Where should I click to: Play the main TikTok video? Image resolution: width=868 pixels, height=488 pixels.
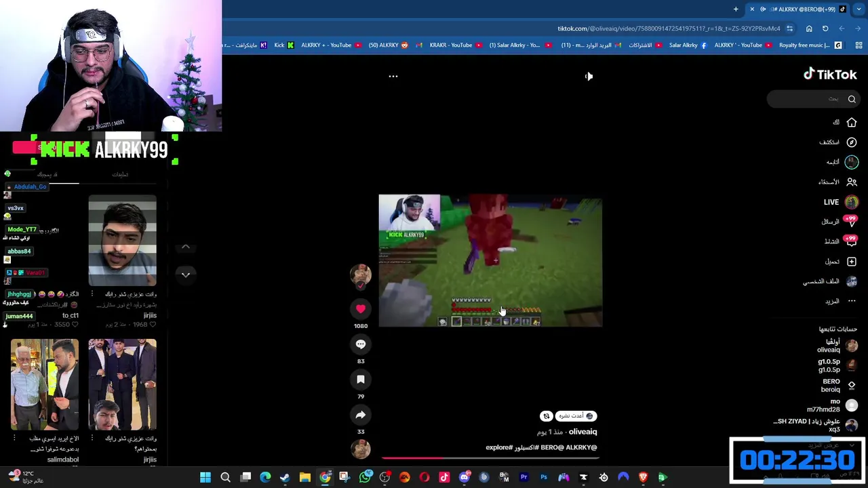point(490,261)
